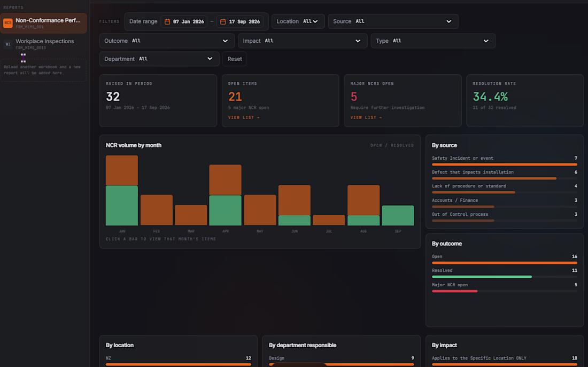
Task: Expand the Impact filter dropdown
Action: click(x=303, y=41)
